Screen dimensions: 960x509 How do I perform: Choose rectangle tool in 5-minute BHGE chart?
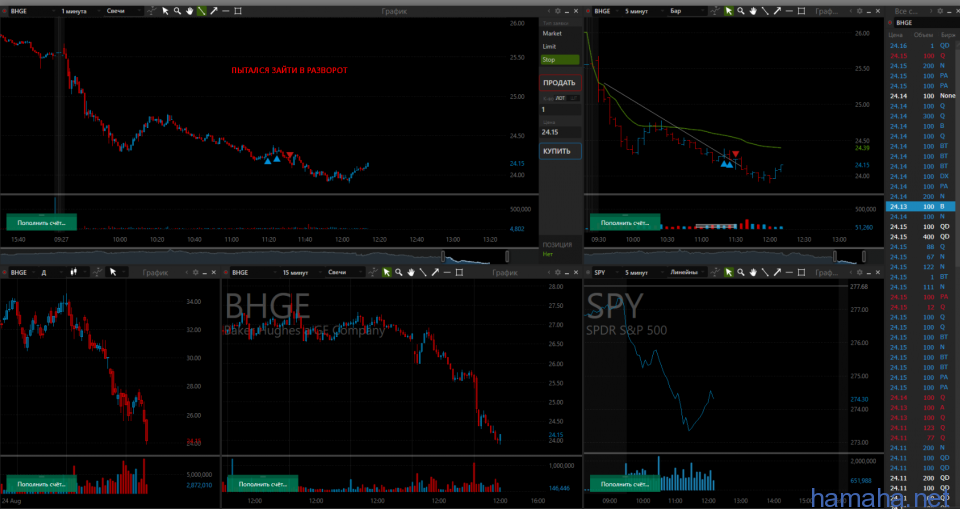pos(801,11)
